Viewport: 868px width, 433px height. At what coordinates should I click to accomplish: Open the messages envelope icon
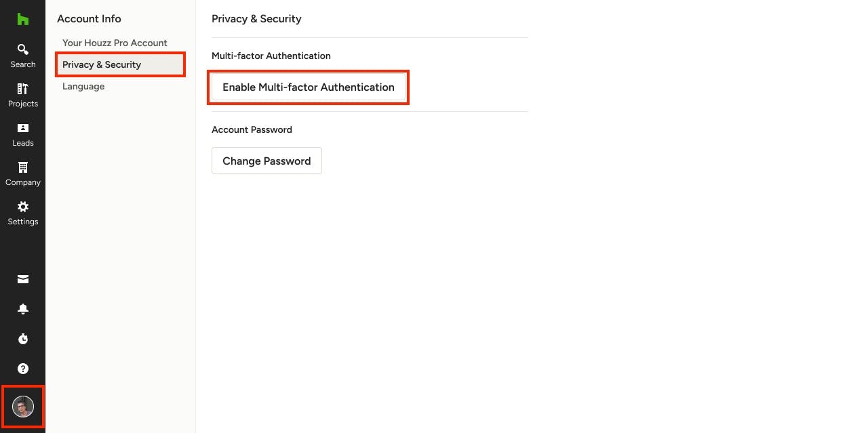coord(22,279)
